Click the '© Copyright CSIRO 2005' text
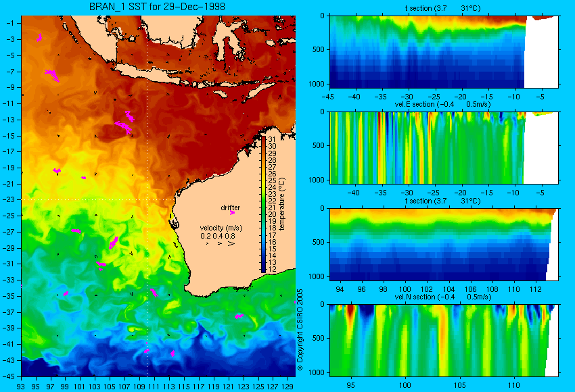This screenshot has width=575, height=392. coord(300,330)
